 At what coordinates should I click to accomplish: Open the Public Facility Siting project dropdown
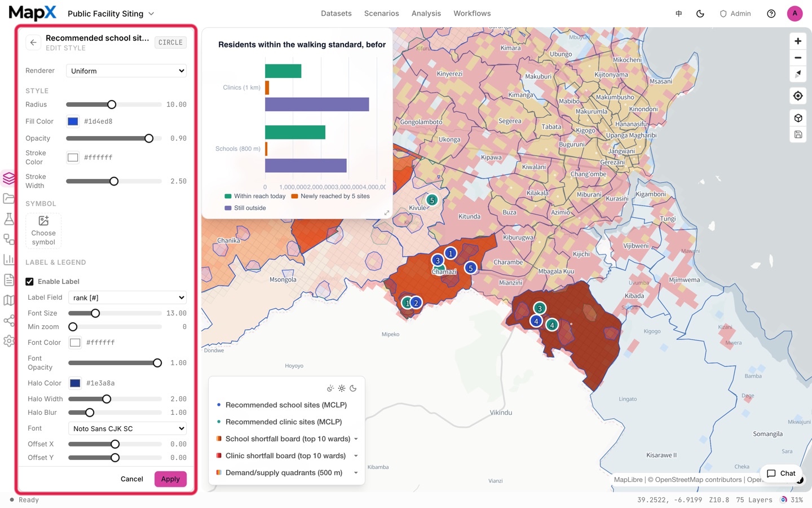111,14
